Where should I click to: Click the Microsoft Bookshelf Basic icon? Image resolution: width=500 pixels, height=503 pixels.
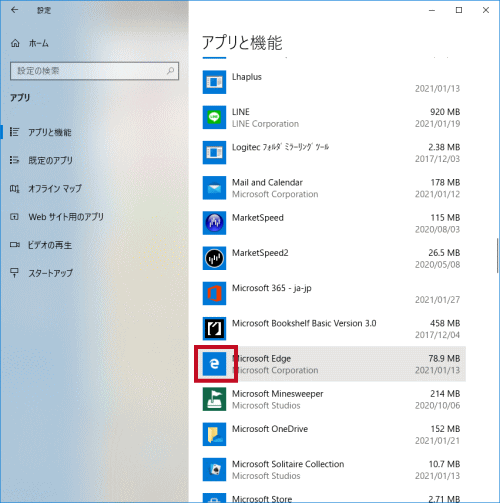pyautogui.click(x=214, y=328)
